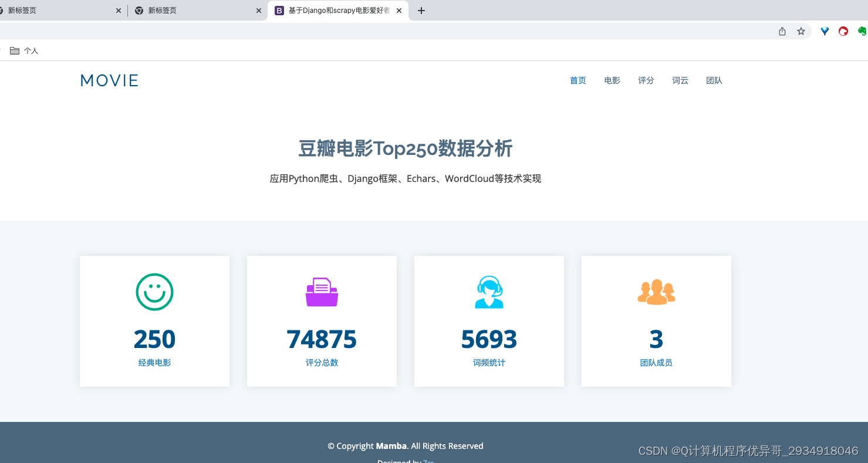Go to 首页 in navigation menu

[x=578, y=80]
